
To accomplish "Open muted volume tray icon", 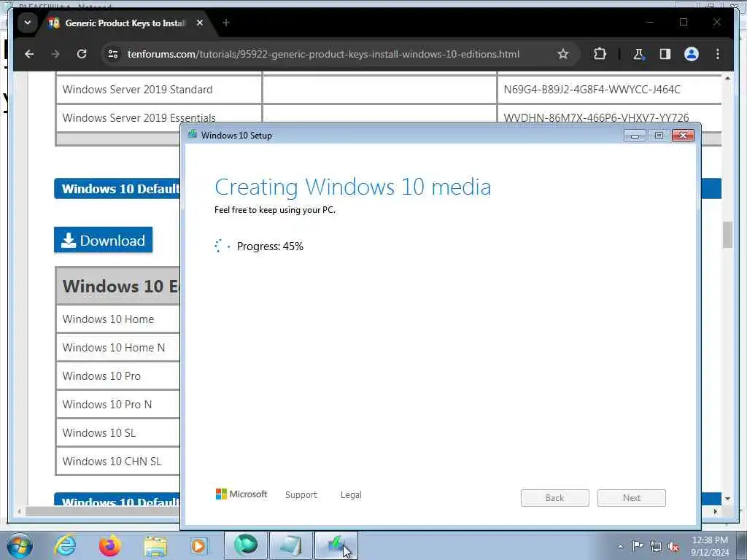I will pos(673,546).
